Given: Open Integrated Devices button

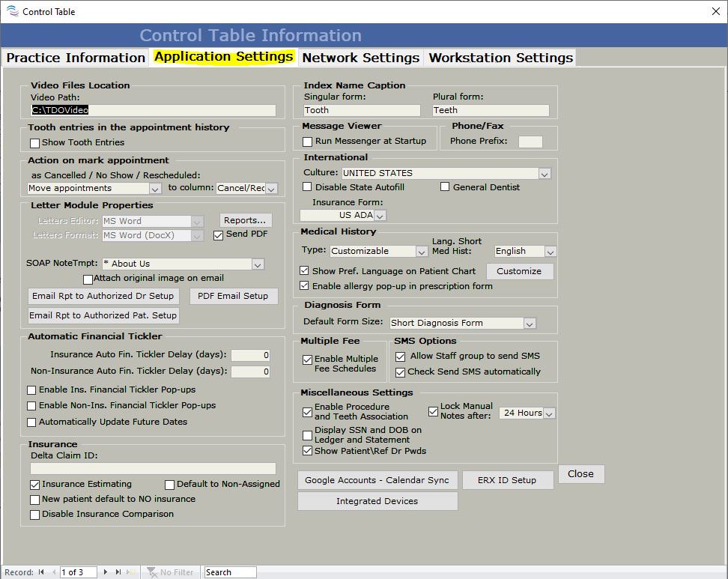Looking at the screenshot, I should click(377, 501).
